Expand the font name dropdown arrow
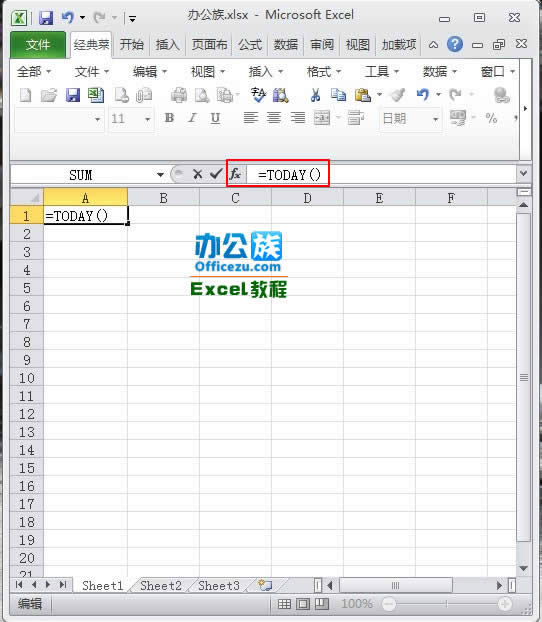 [97, 119]
